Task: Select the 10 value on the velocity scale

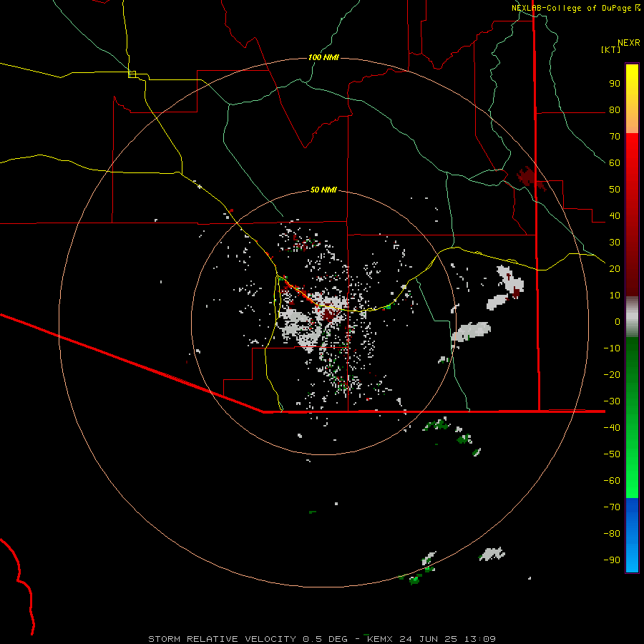Action: point(615,296)
